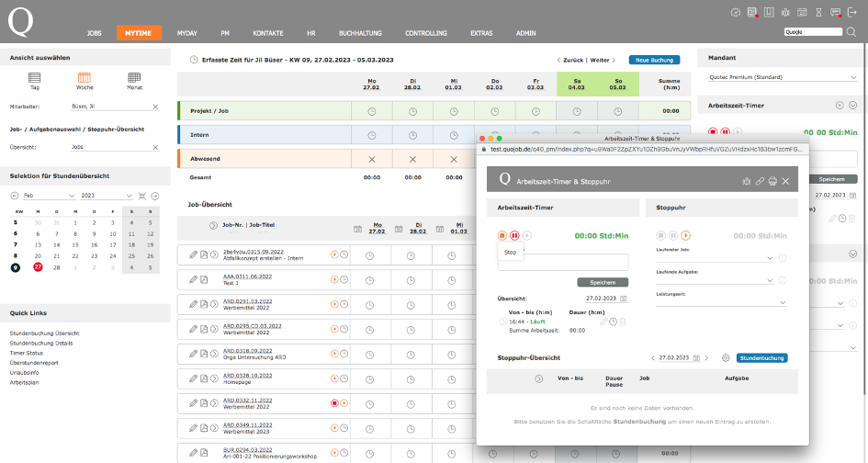
Task: Go to the CONTROLLING menu
Action: 425,33
